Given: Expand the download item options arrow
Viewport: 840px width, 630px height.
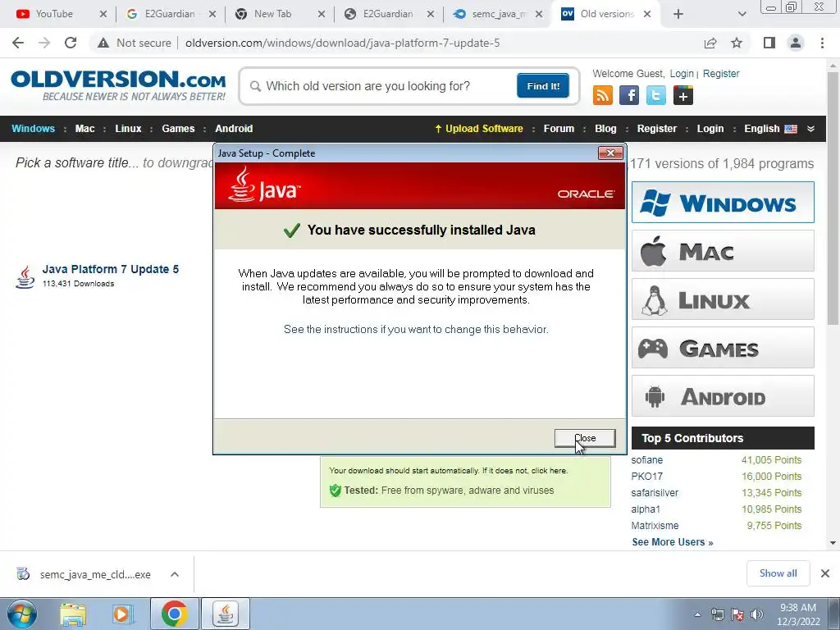Looking at the screenshot, I should [175, 574].
